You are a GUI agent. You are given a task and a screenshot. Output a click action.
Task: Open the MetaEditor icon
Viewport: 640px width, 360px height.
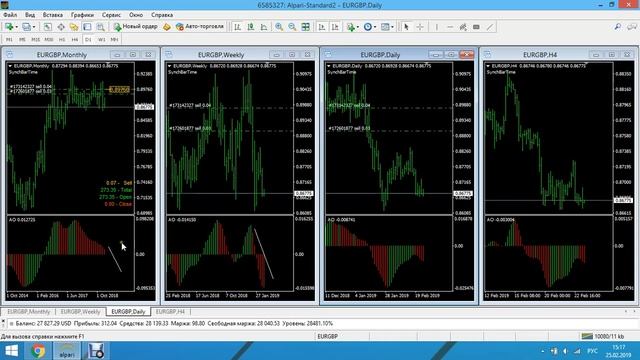(x=167, y=27)
